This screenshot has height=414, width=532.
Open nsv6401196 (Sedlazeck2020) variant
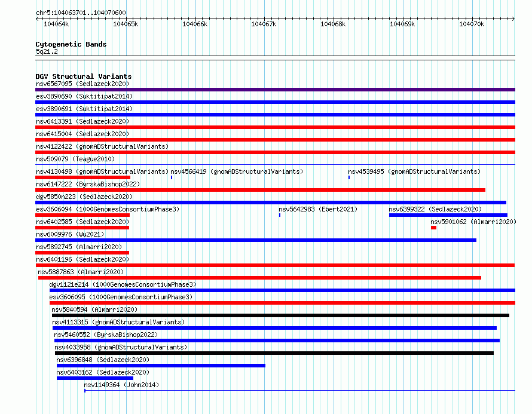click(82, 259)
